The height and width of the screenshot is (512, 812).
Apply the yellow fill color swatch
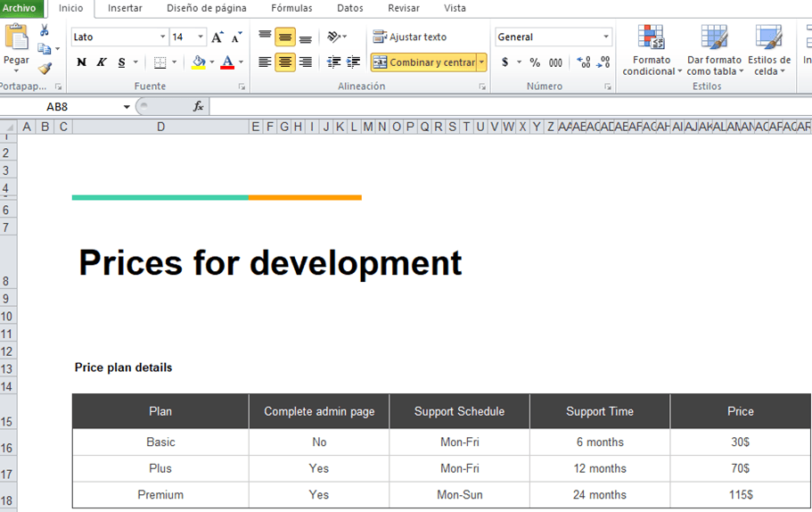click(198, 62)
